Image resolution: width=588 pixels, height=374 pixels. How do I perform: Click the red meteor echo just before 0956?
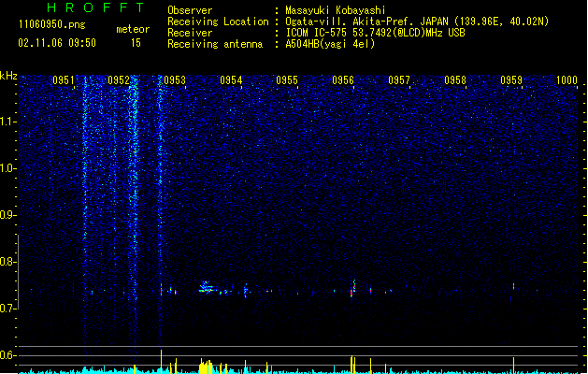point(351,293)
